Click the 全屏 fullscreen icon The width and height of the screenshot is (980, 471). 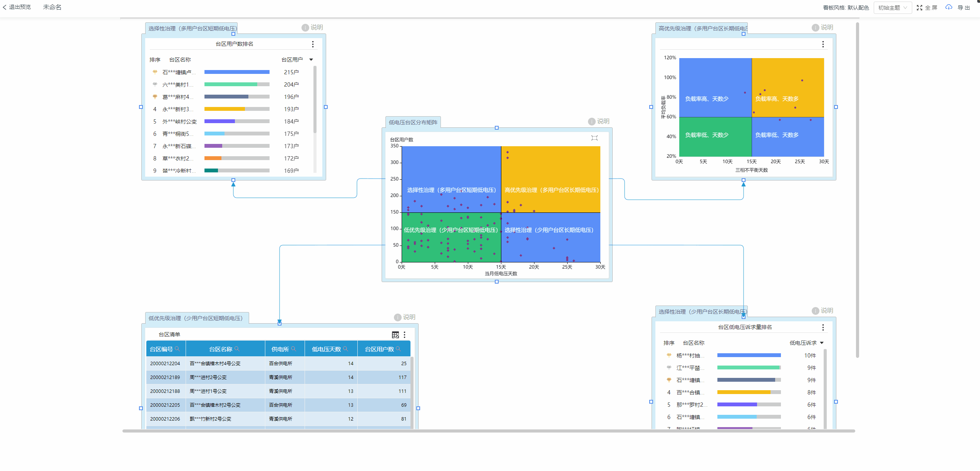coord(920,8)
